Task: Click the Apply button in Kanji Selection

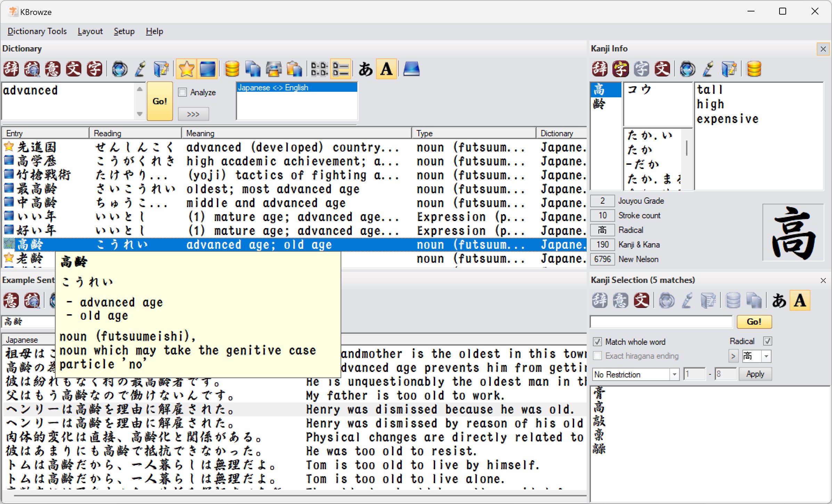Action: [x=755, y=374]
